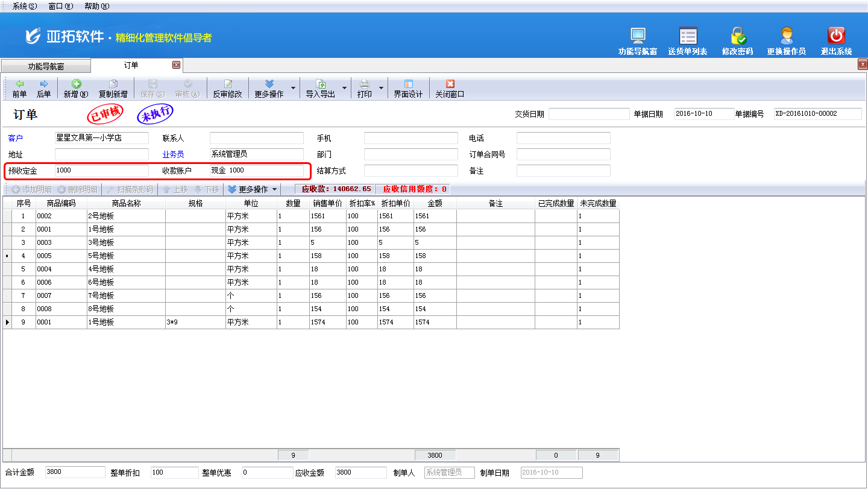This screenshot has width=868, height=489.
Task: Click the 预收定金 input field
Action: click(101, 171)
